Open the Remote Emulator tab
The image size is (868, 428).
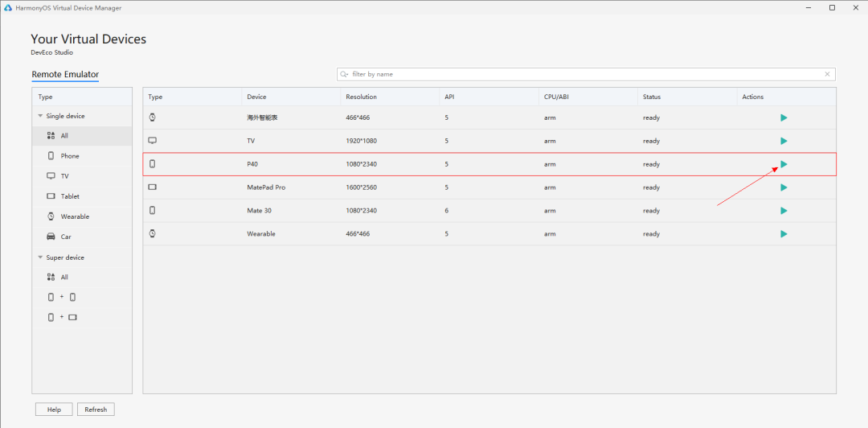(65, 75)
